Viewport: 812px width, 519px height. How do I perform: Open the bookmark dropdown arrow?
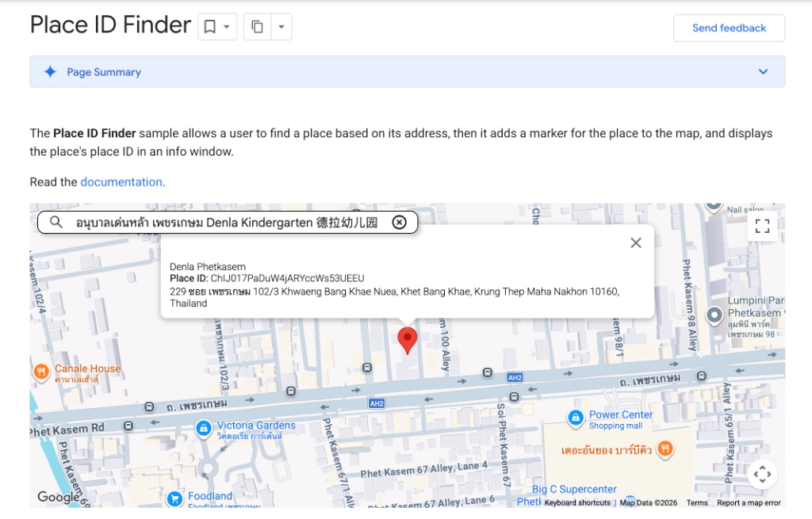pos(227,26)
